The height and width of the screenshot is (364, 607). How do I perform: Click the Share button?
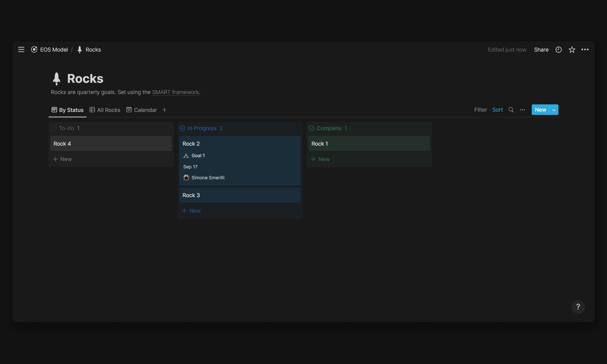pos(541,49)
